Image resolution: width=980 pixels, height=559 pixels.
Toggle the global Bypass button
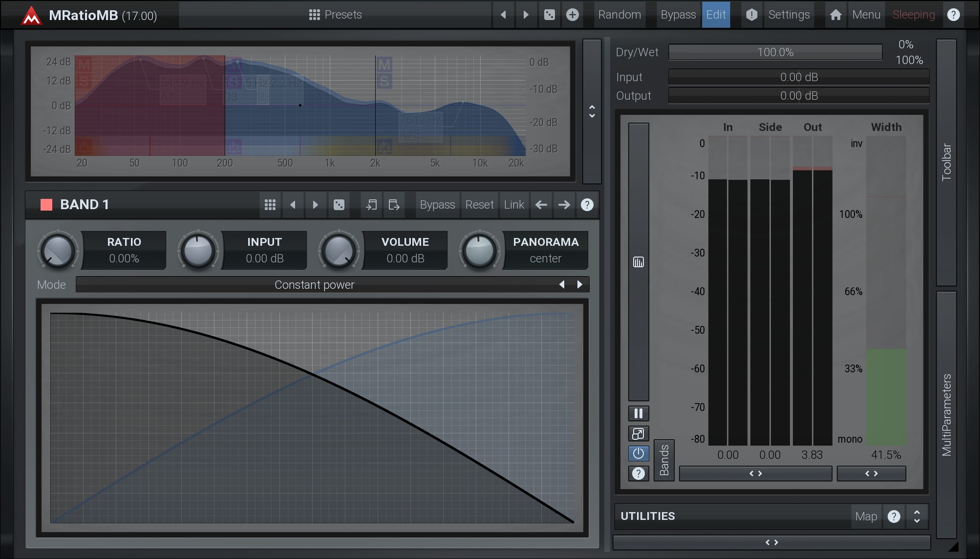click(678, 15)
